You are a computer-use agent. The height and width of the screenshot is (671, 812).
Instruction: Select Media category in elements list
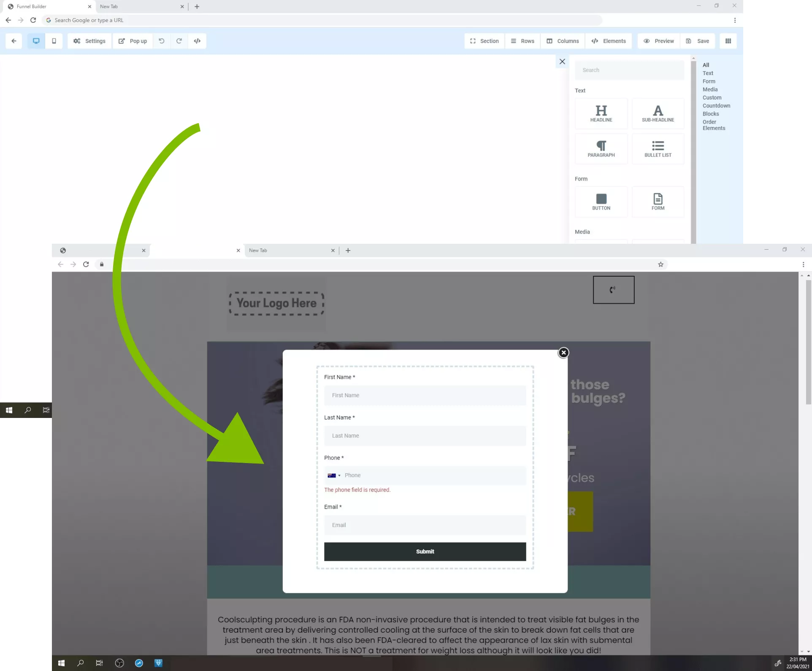pos(710,89)
